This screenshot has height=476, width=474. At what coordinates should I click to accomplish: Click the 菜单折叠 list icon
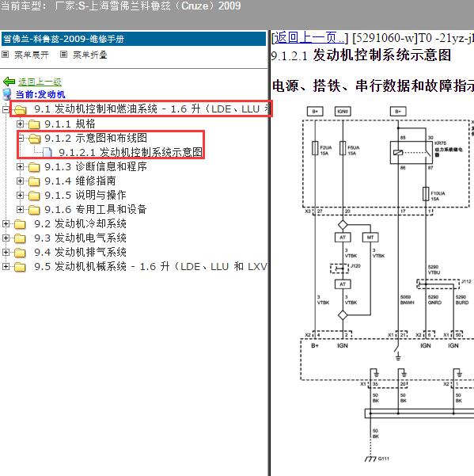[63, 55]
